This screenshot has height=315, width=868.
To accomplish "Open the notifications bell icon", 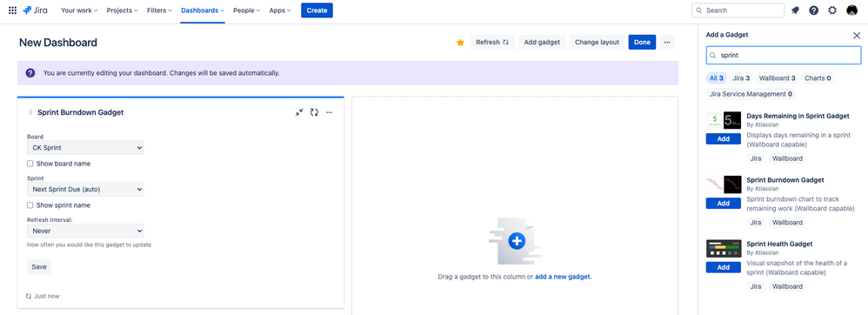I will [795, 10].
